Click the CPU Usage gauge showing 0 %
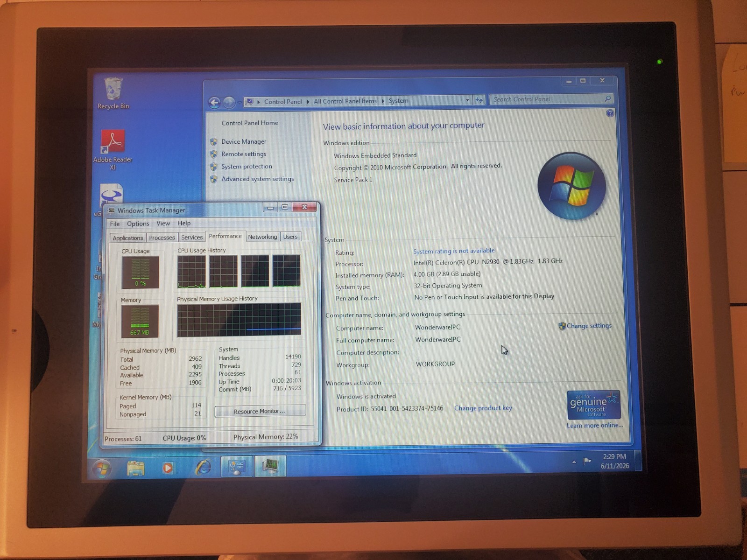The height and width of the screenshot is (560, 747). click(x=140, y=272)
